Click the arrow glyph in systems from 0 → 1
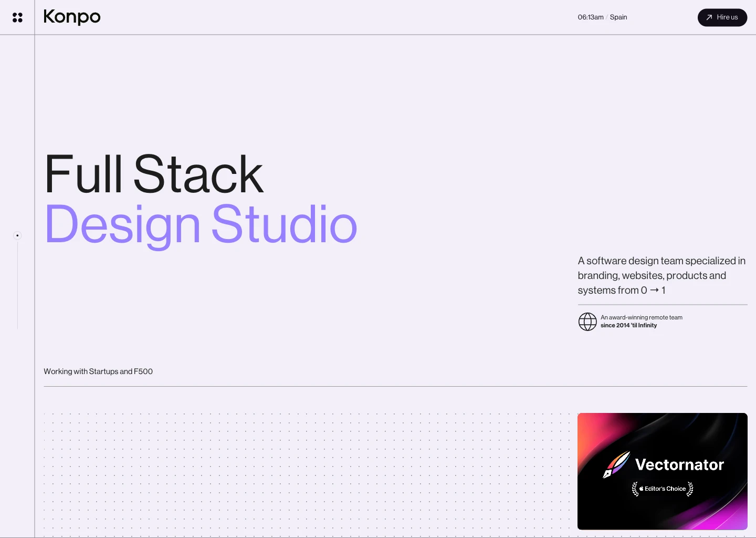This screenshot has width=756, height=538. point(654,290)
